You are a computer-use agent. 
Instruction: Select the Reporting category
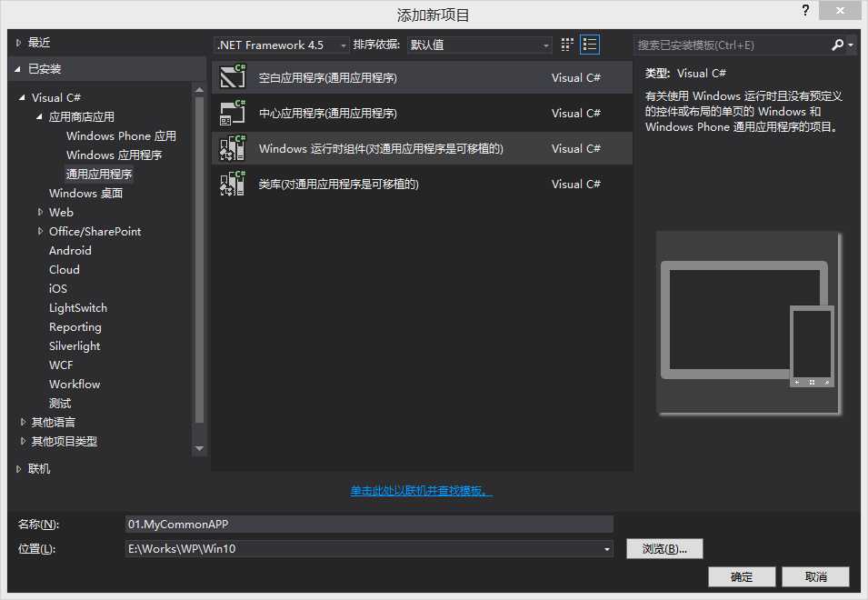[75, 327]
